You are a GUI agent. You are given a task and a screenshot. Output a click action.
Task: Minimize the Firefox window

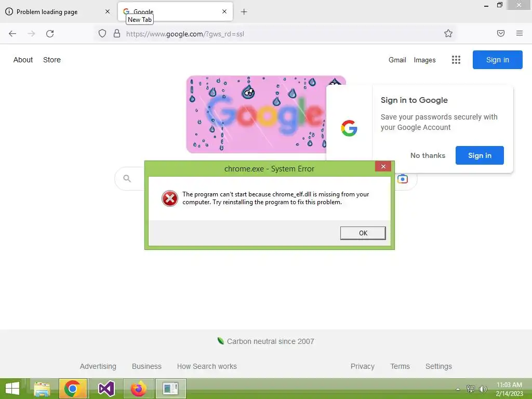(486, 6)
